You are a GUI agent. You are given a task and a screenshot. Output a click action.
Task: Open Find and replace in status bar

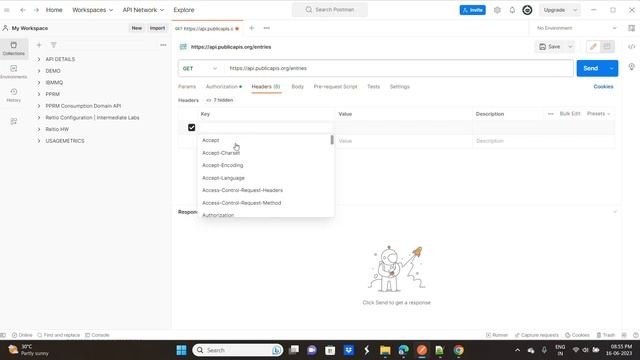coord(58,335)
